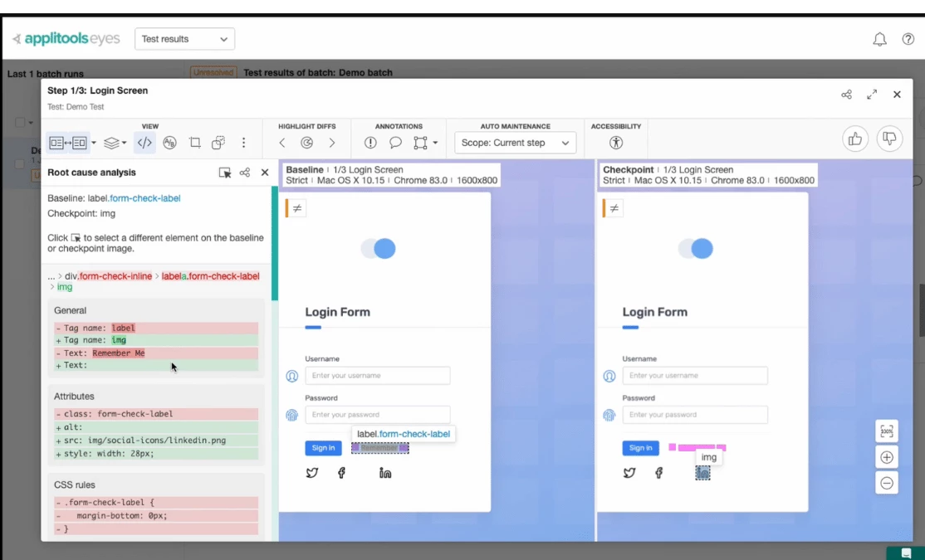Open the layers view icon
The width and height of the screenshot is (925, 560).
click(x=111, y=143)
